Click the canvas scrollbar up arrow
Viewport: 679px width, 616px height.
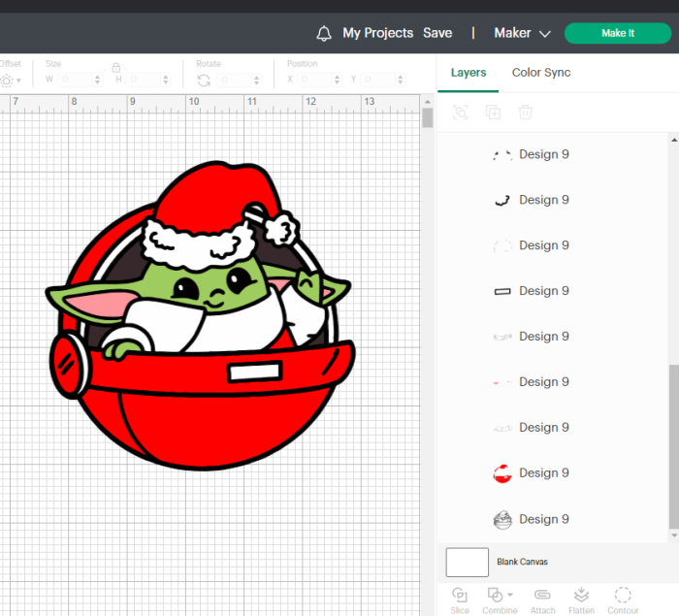click(428, 101)
